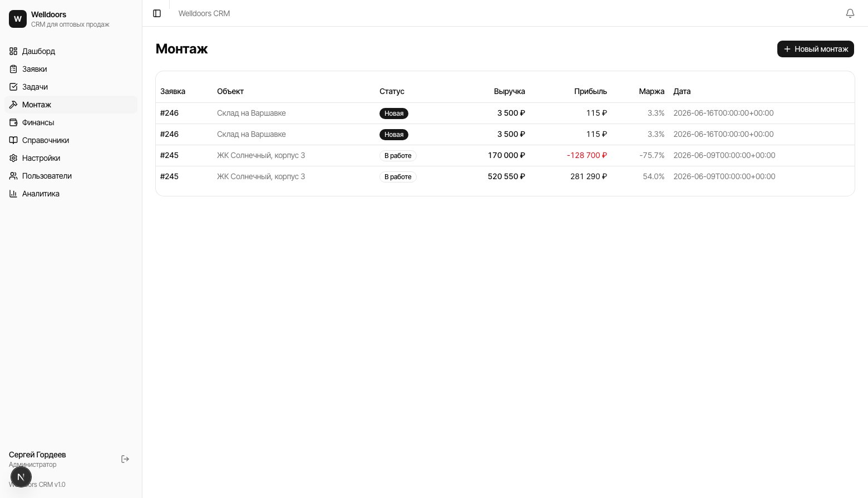Click the negative profit -128 700 ₽

(x=587, y=155)
